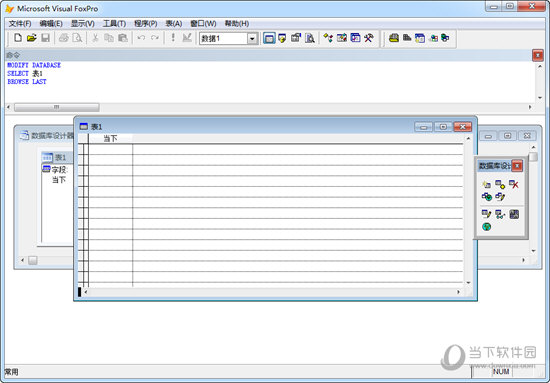Click New Table in Database Designer toolbar
Viewport: 550px width, 383px height.
[486, 184]
